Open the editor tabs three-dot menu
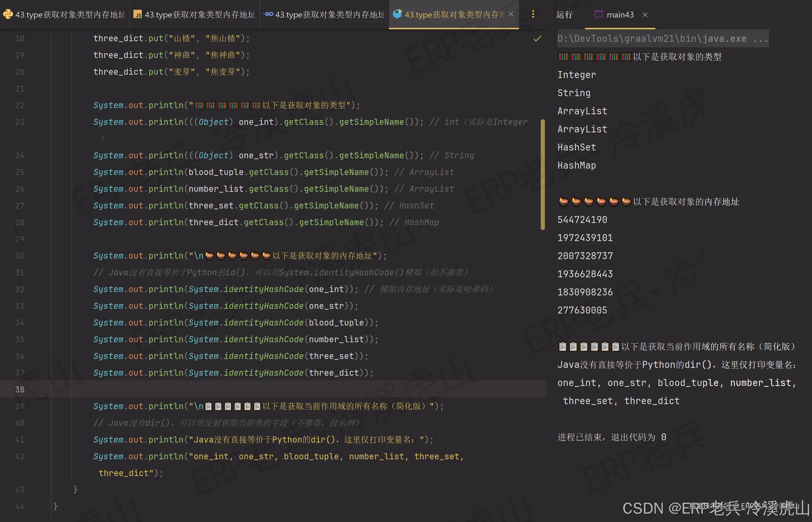This screenshot has height=522, width=812. [533, 14]
